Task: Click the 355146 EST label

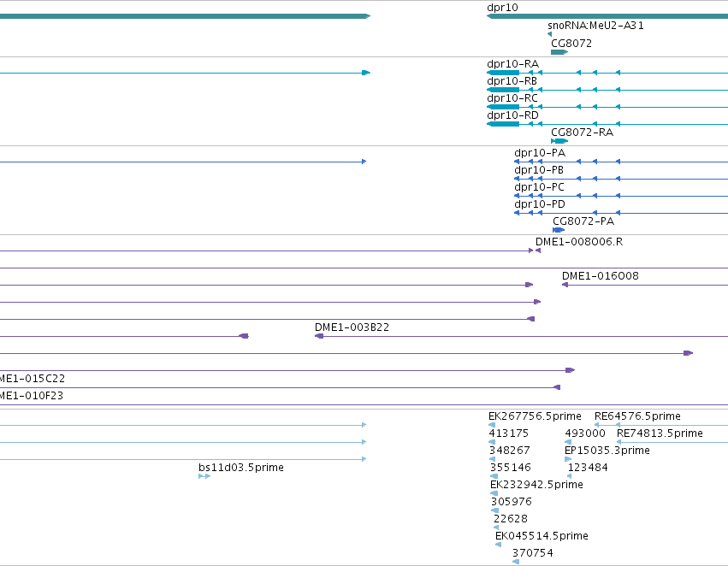Action: (x=511, y=469)
